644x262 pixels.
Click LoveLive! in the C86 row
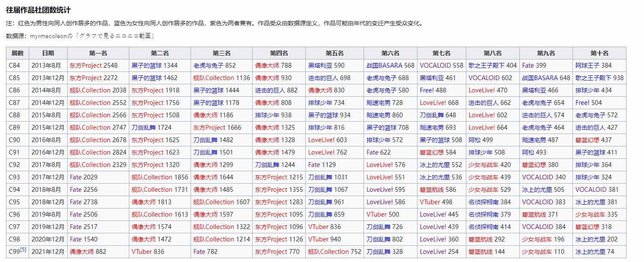482,90
